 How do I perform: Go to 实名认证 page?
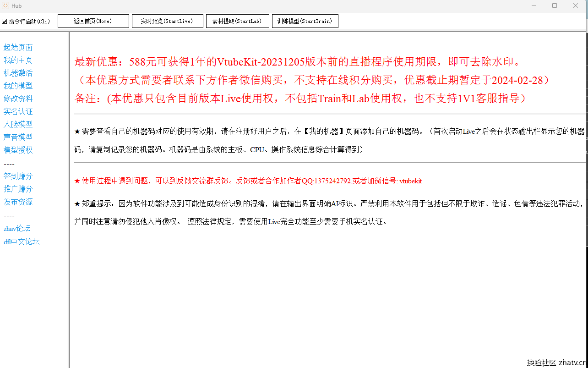pos(18,112)
